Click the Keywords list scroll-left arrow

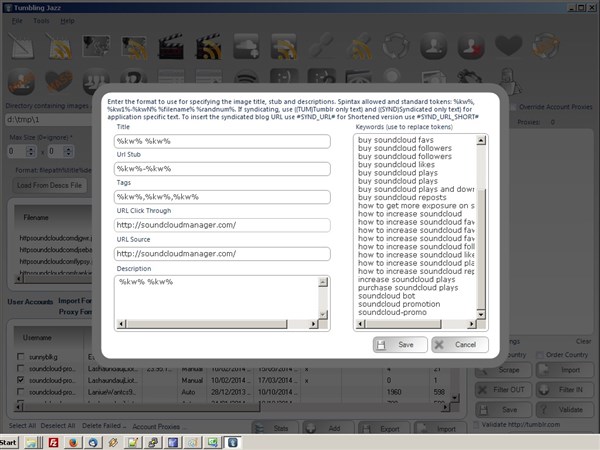pyautogui.click(x=360, y=324)
